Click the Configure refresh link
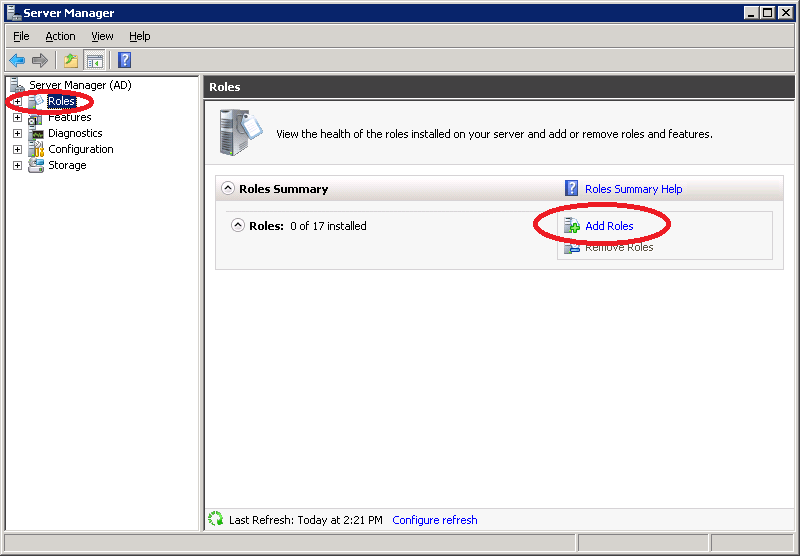This screenshot has width=800, height=556. pyautogui.click(x=435, y=520)
